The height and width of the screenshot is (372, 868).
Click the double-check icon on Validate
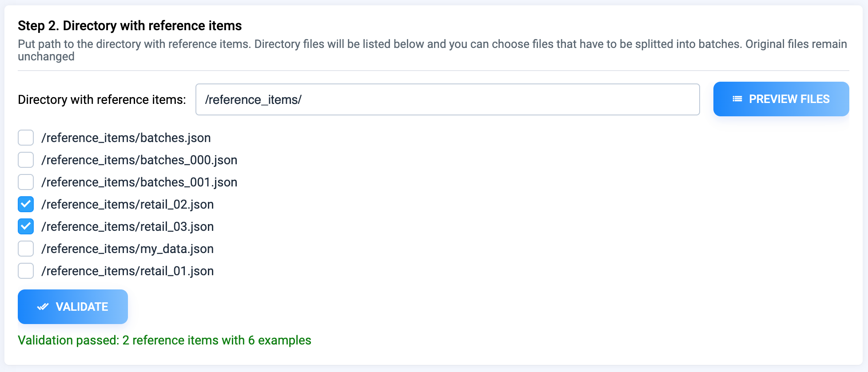coord(43,307)
